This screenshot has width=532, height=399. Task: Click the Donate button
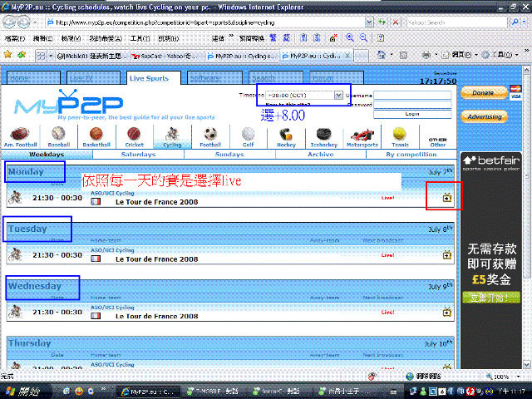[484, 92]
